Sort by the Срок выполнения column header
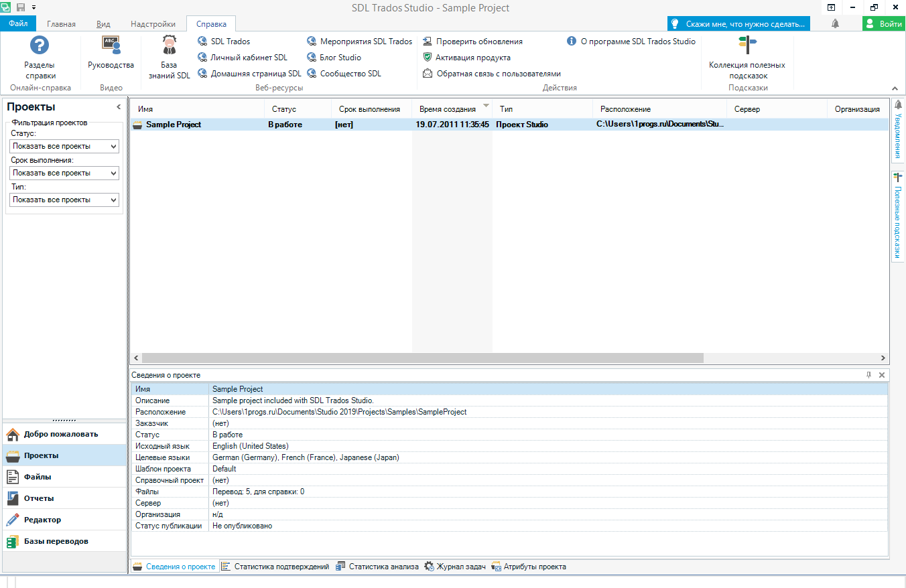Viewport: 906px width, 588px height. tap(372, 109)
